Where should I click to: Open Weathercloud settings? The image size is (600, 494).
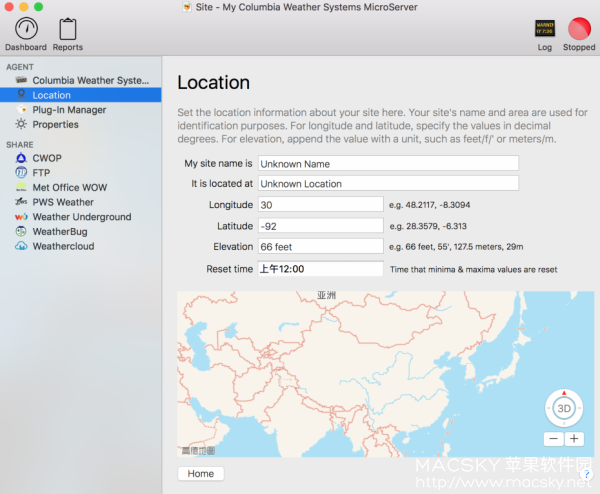click(81, 246)
